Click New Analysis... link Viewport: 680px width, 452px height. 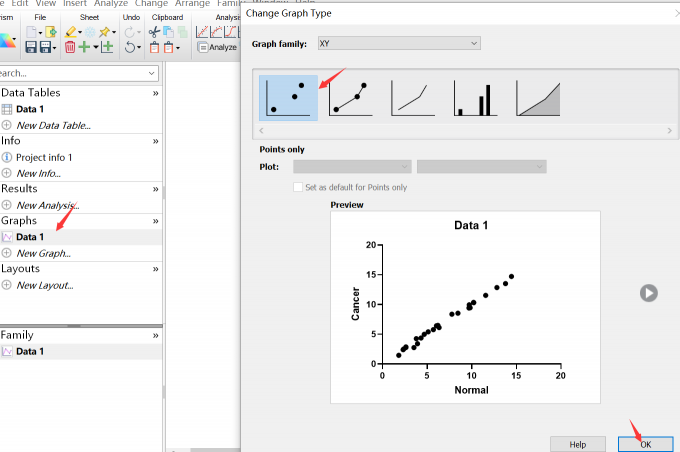click(48, 206)
